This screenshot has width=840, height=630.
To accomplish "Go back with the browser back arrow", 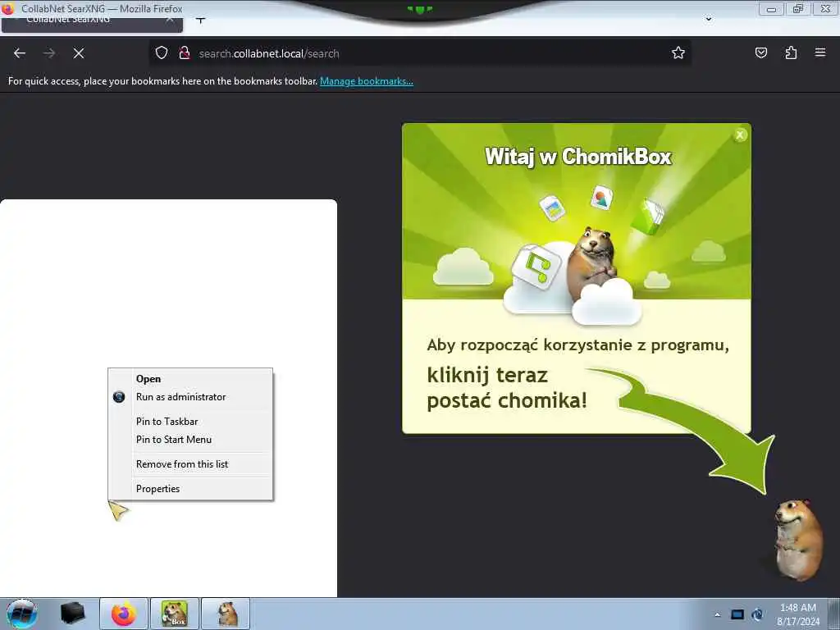I will 20,53.
